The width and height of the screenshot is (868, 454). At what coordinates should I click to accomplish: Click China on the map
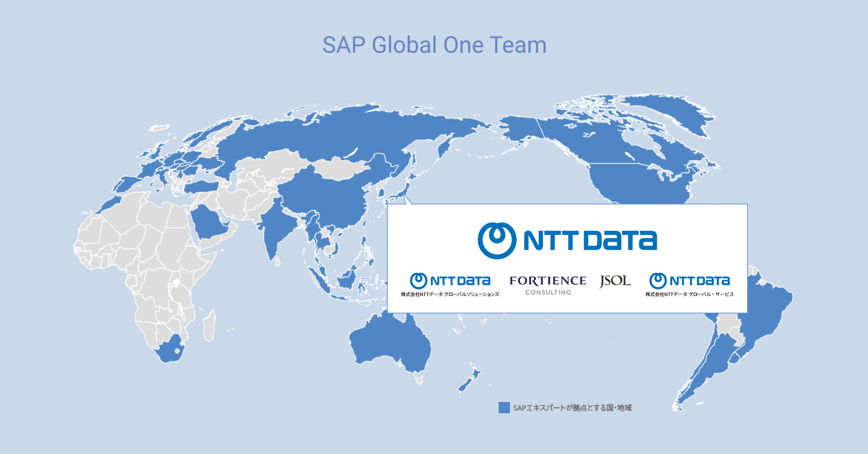coord(333,195)
